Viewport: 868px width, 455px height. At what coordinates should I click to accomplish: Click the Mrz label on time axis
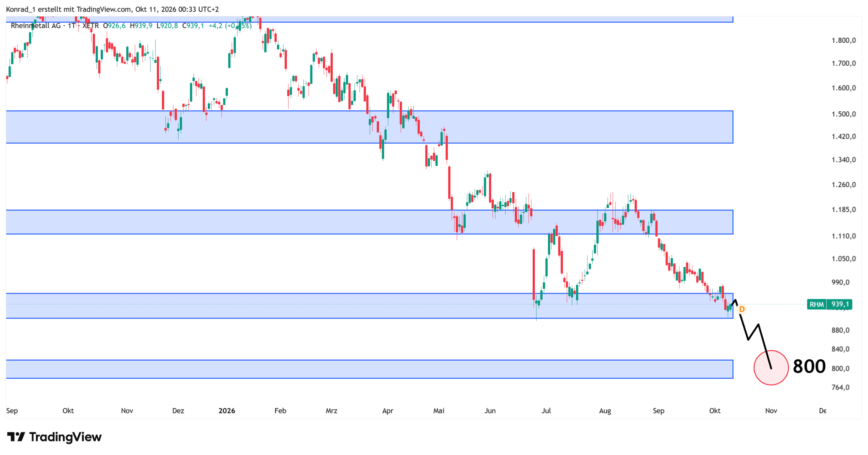[332, 411]
